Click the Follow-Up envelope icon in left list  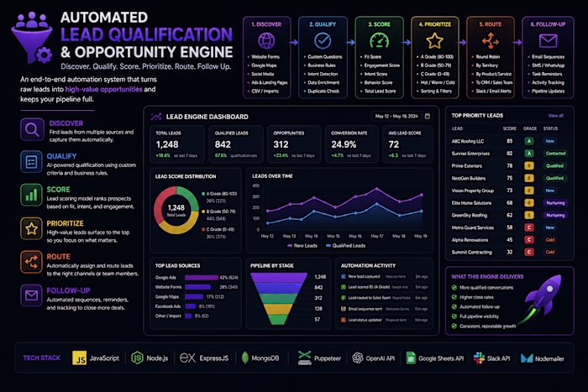[x=31, y=295]
